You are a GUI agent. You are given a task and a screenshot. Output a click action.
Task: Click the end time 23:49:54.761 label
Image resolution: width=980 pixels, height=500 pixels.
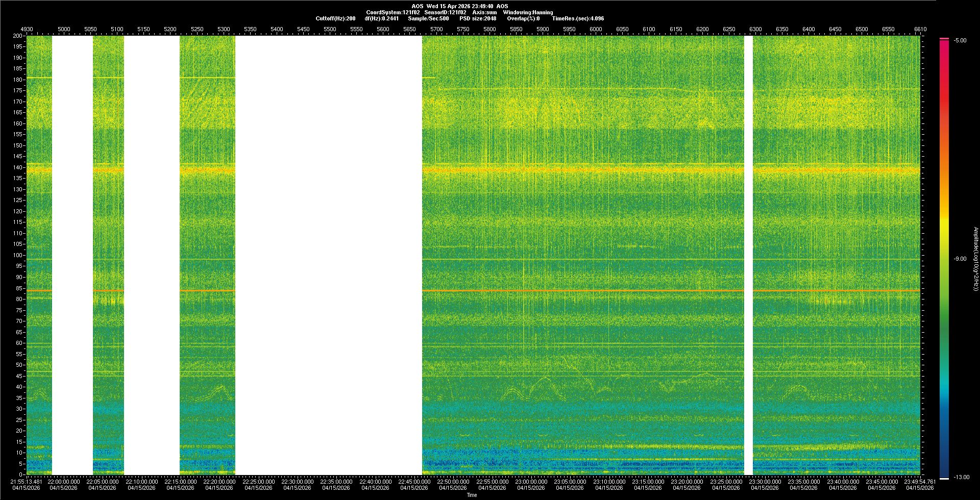(919, 481)
